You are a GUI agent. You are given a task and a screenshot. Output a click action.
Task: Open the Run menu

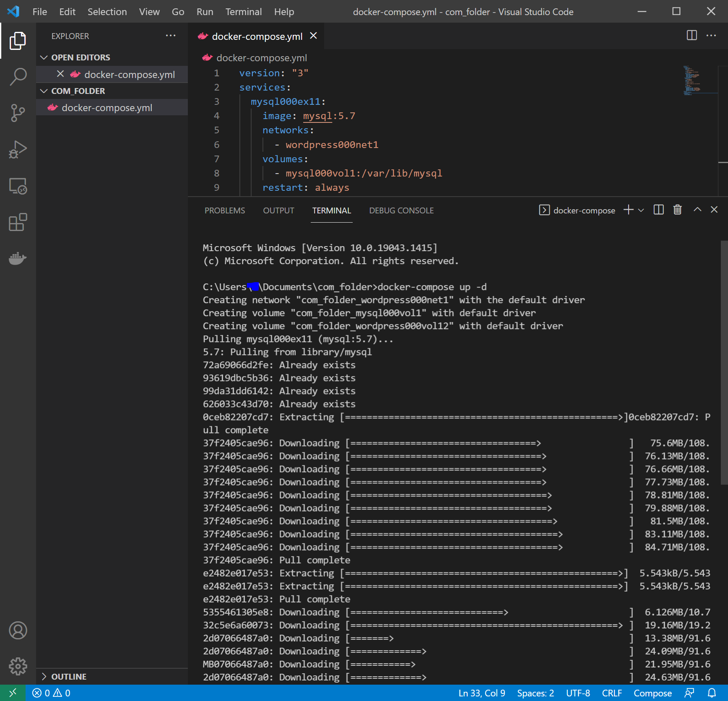coord(205,12)
